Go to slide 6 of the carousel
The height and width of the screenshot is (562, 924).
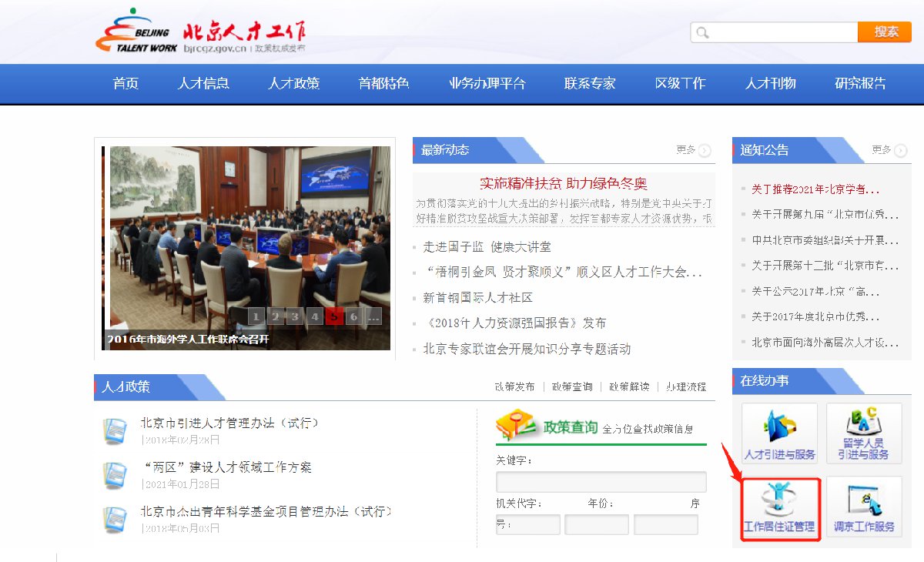tap(353, 316)
